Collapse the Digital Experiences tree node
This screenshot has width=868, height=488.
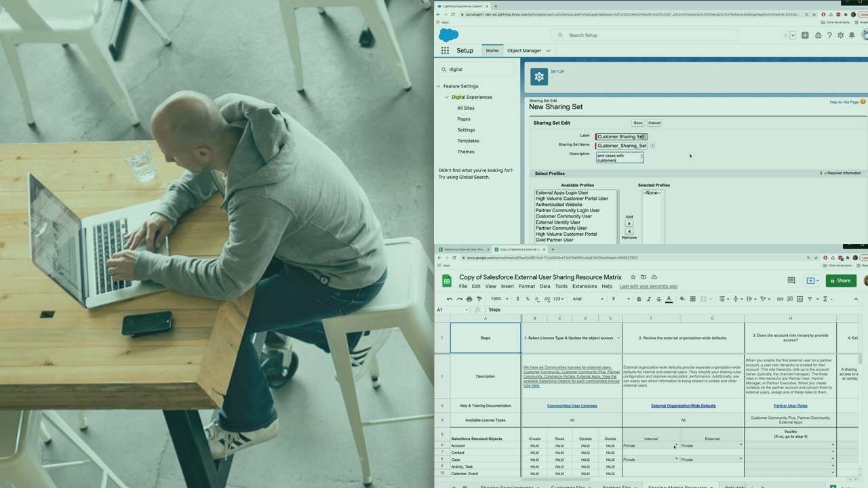click(447, 97)
